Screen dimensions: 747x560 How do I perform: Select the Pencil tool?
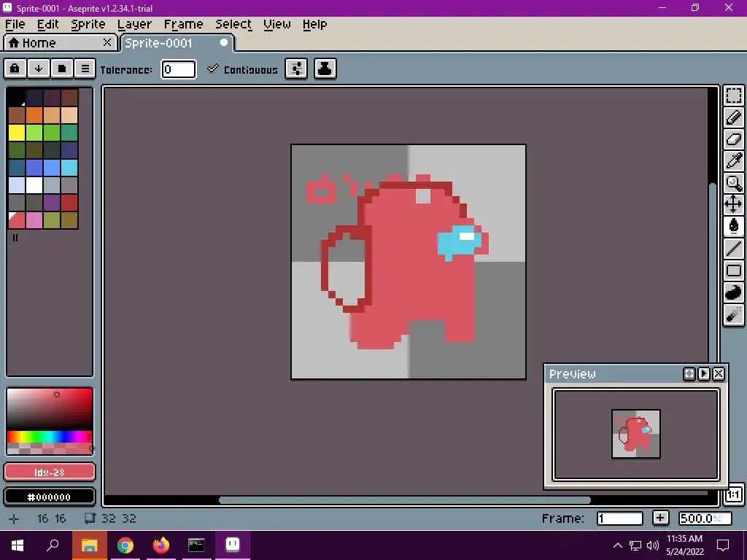point(734,117)
